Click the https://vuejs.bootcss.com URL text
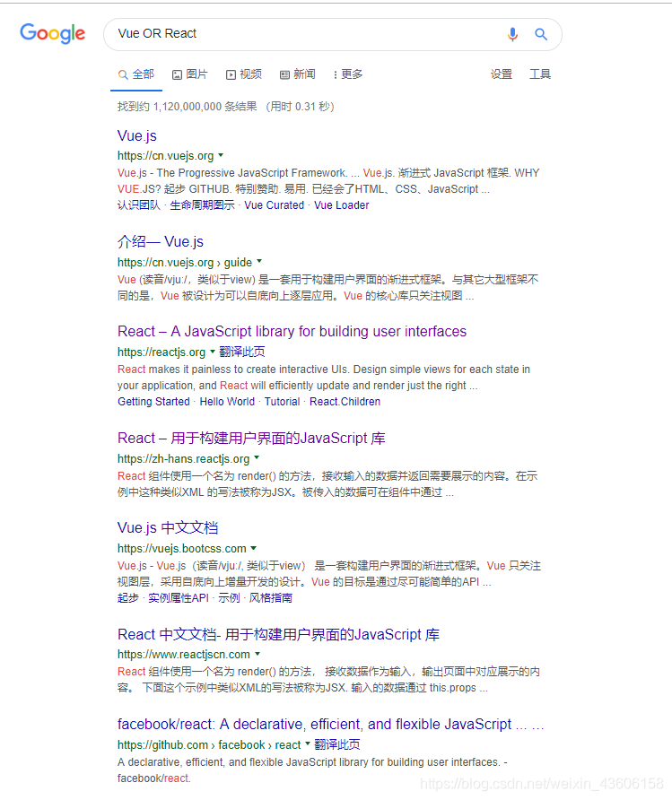This screenshot has width=672, height=800. click(181, 549)
